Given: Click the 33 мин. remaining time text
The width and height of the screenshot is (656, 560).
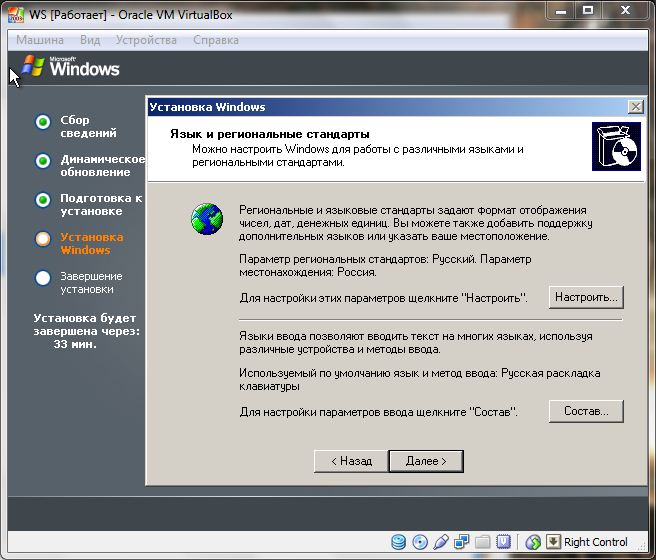Looking at the screenshot, I should tap(75, 344).
